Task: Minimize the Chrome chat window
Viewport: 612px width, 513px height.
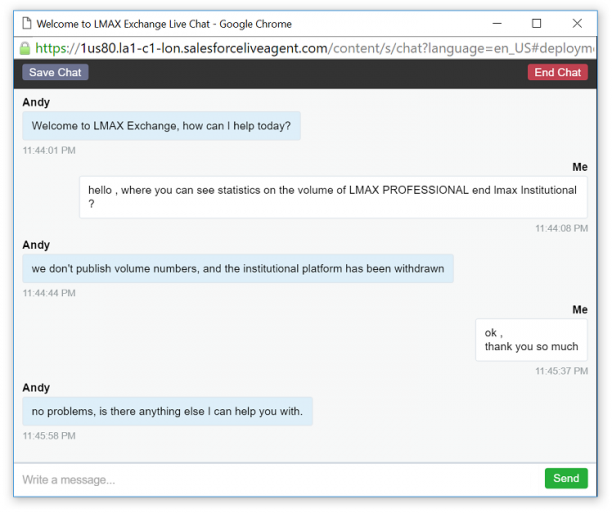Action: tap(497, 23)
